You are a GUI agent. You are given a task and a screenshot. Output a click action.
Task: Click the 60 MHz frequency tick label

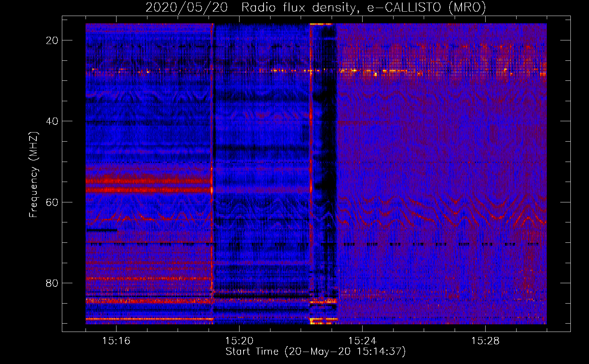(52, 202)
